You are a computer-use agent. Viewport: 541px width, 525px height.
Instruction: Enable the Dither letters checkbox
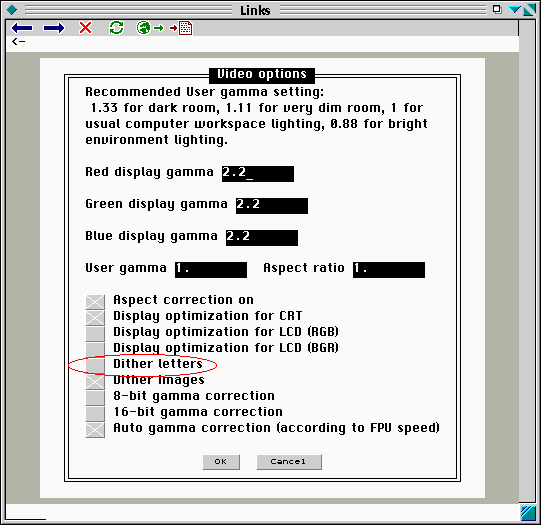point(95,365)
